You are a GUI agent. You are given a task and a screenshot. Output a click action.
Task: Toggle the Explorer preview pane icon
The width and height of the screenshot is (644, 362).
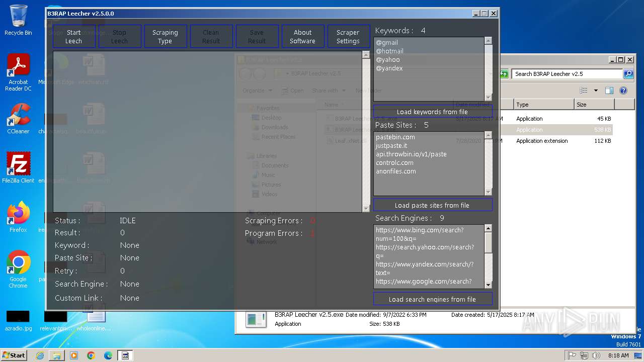click(609, 90)
